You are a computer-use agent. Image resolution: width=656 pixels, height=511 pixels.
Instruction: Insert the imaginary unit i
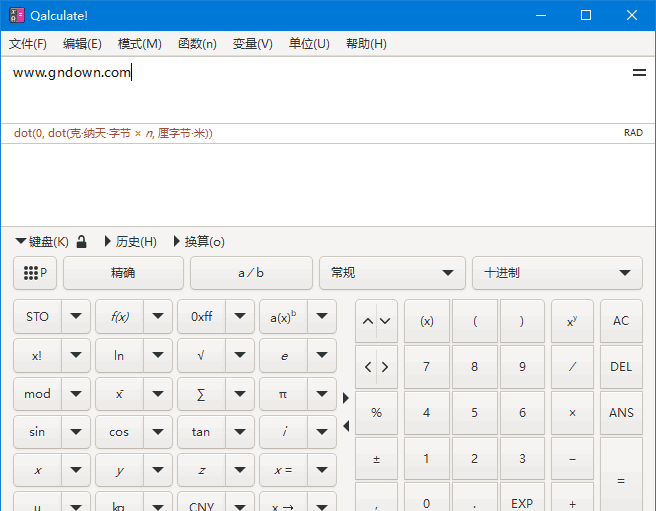[283, 432]
